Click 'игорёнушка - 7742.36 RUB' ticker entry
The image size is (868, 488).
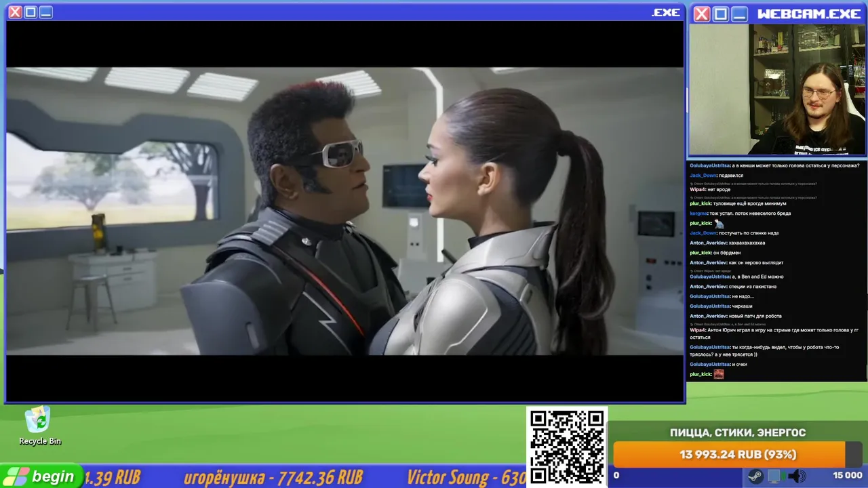point(273,478)
